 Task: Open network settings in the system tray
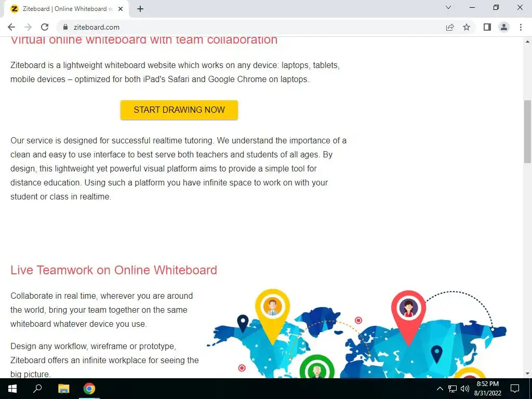pos(453,389)
